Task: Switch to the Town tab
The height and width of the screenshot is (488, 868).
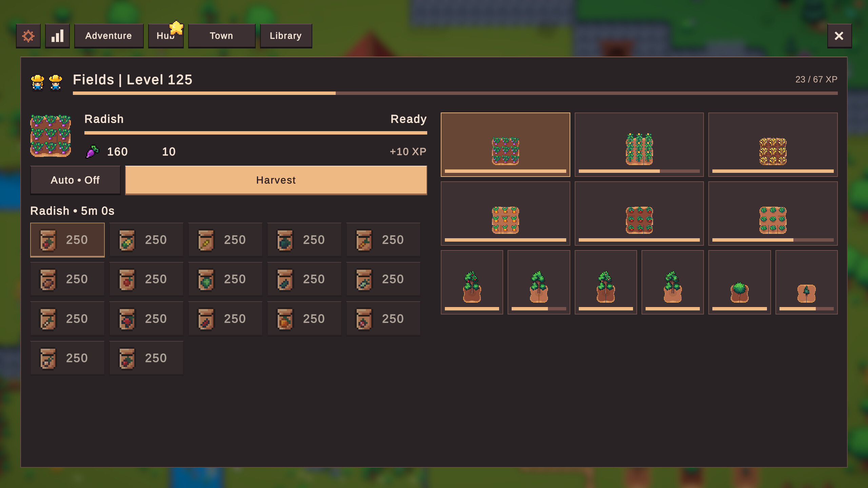Action: pos(222,36)
